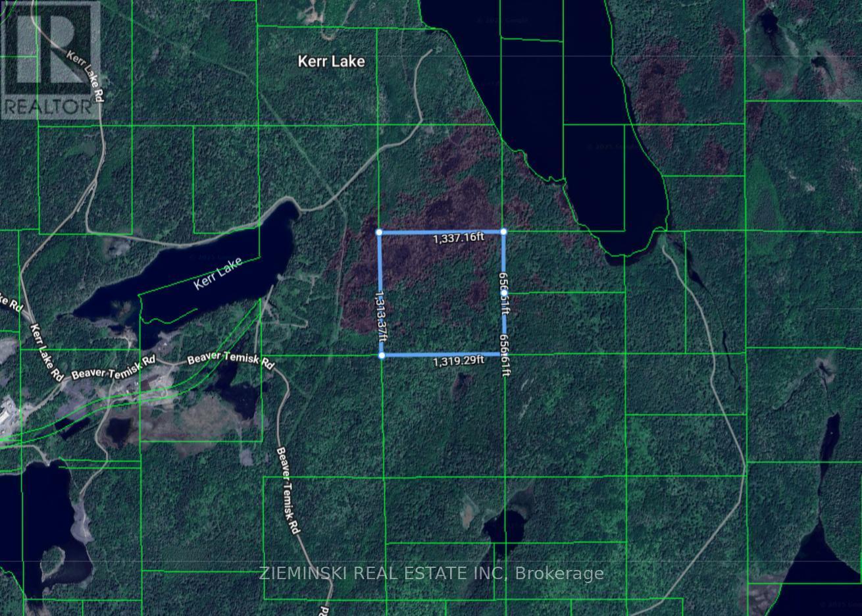
Task: Select the top-left property corner marker
Action: pos(380,232)
